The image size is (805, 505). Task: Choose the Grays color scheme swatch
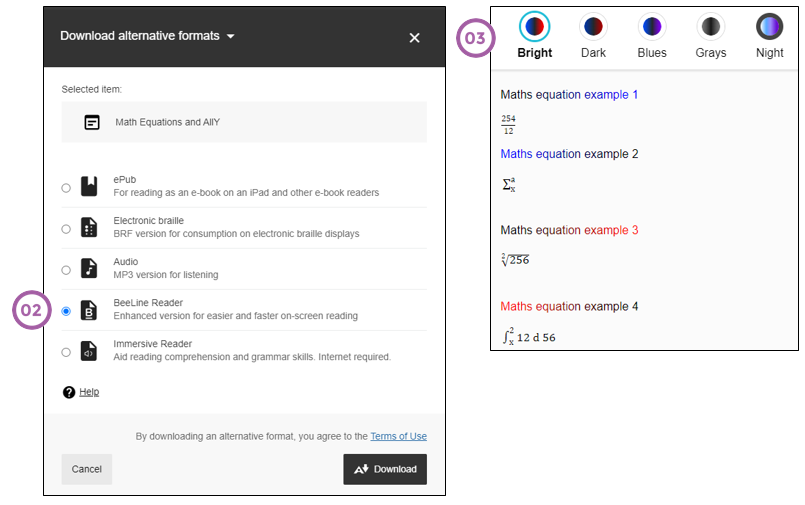point(711,26)
